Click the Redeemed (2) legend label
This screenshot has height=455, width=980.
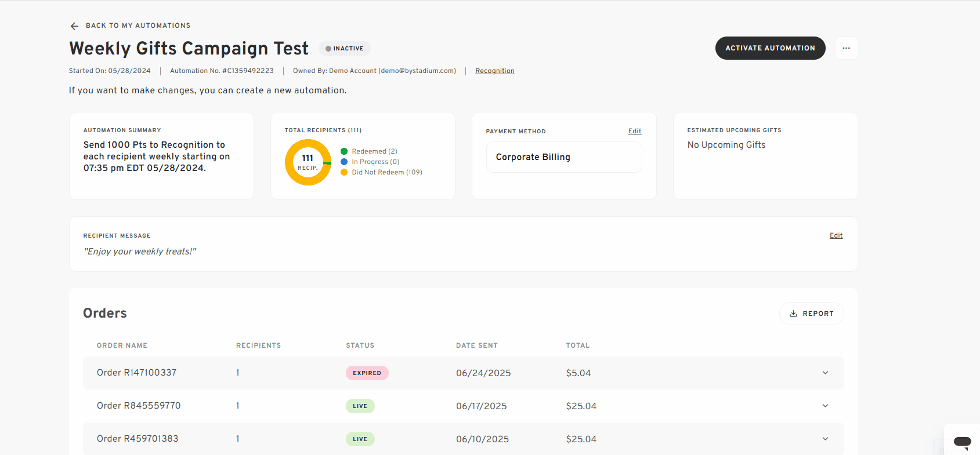pyautogui.click(x=375, y=151)
